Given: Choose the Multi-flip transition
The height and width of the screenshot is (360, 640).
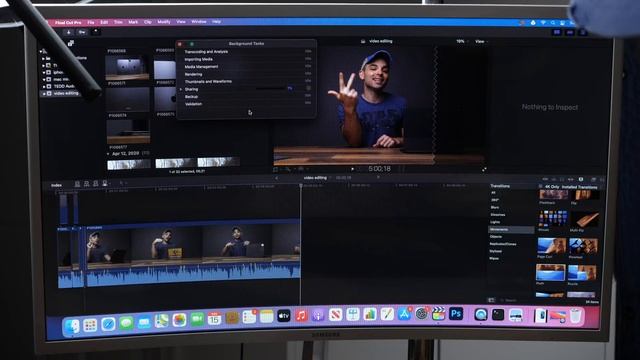Looking at the screenshot, I should click(584, 220).
